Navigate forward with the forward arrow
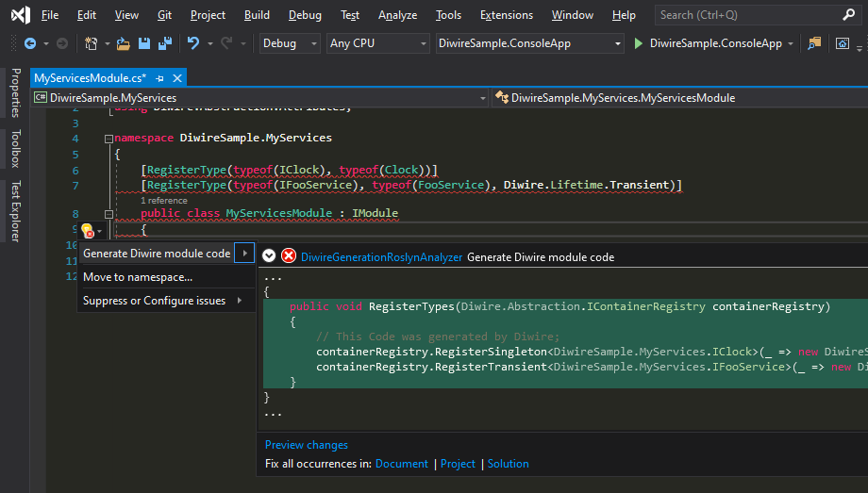The image size is (868, 493). click(x=62, y=43)
